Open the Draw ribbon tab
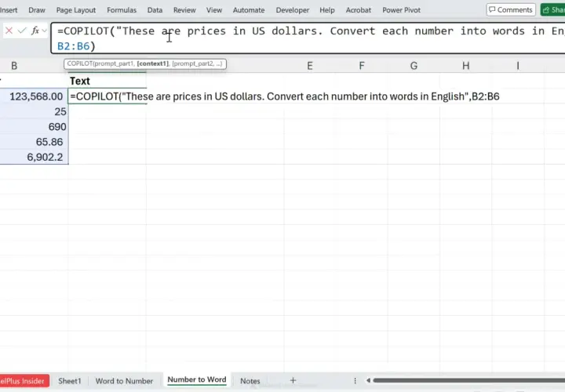Screen dimensions: 565x392 coord(37,10)
